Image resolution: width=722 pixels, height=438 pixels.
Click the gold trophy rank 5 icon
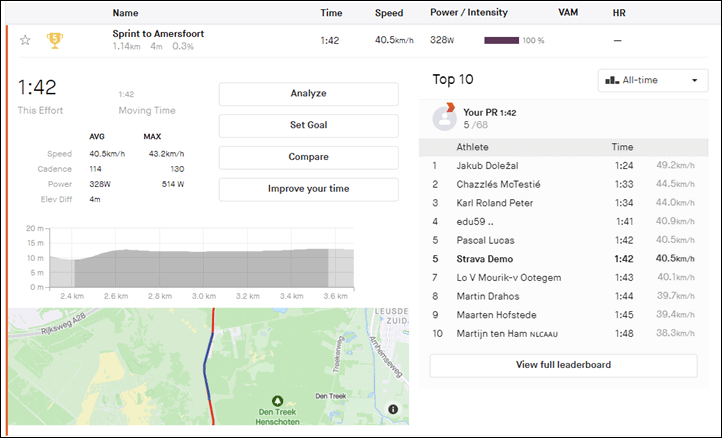click(x=55, y=41)
